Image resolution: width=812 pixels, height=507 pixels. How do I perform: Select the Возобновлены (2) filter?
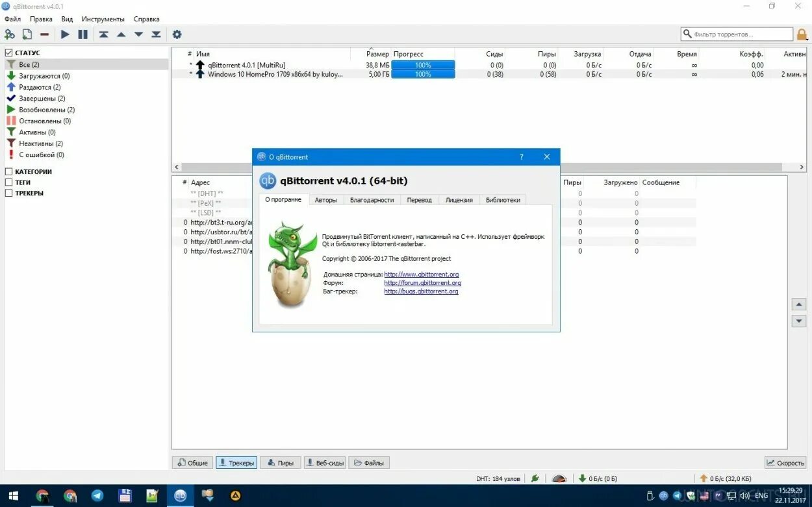[47, 110]
